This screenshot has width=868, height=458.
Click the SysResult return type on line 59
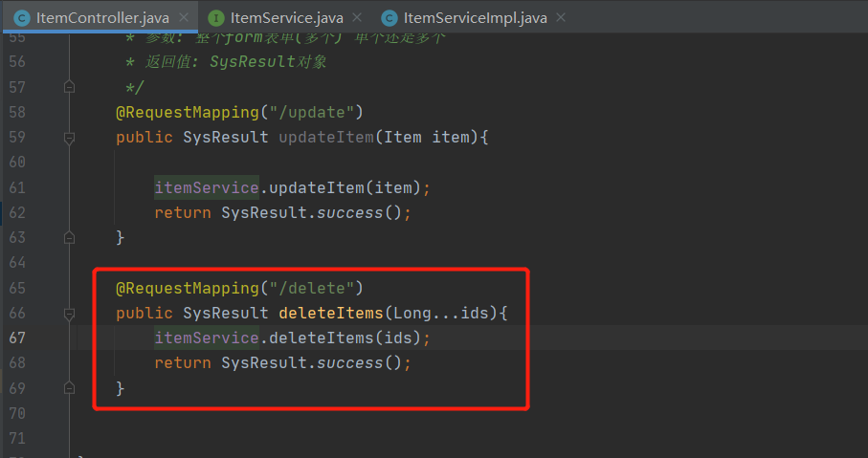tap(226, 137)
